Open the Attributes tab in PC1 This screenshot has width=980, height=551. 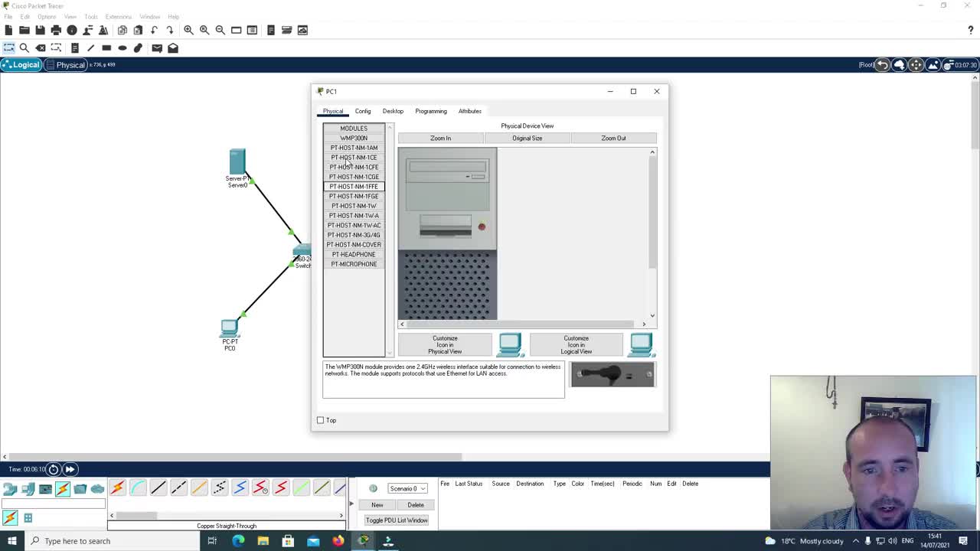(x=470, y=111)
